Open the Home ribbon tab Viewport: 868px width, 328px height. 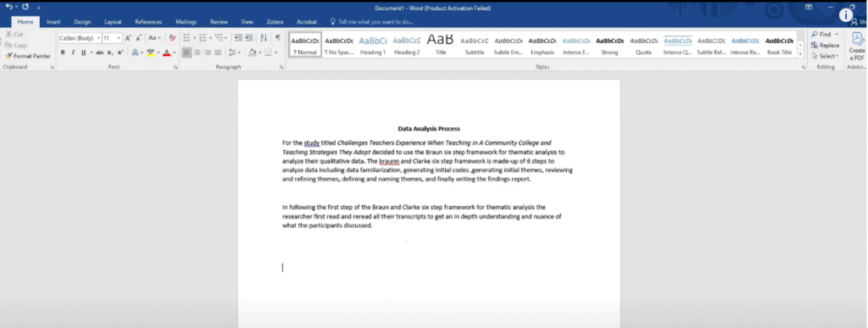tap(25, 22)
